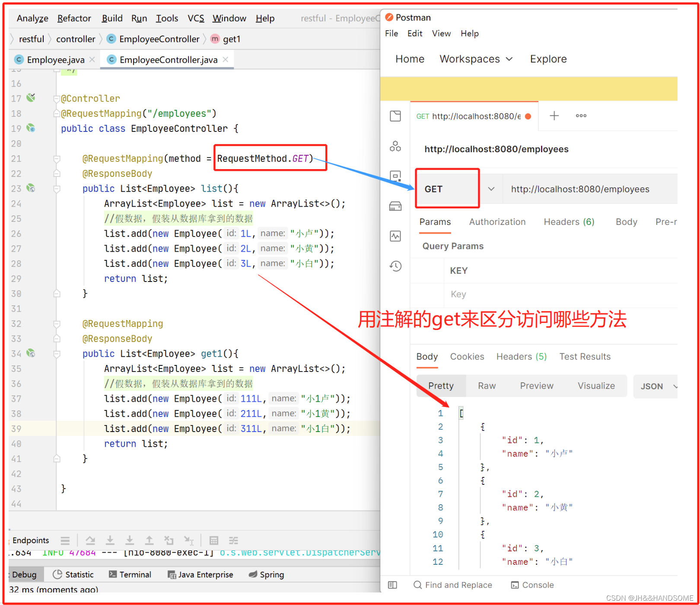Open APIs sidebar icon in Postman
The image size is (700, 605).
pyautogui.click(x=395, y=146)
